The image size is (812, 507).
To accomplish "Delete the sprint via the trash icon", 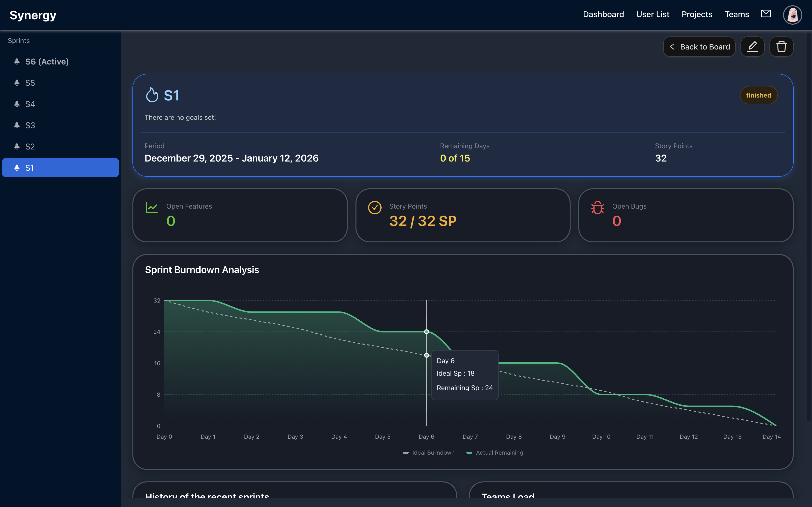I will (782, 47).
